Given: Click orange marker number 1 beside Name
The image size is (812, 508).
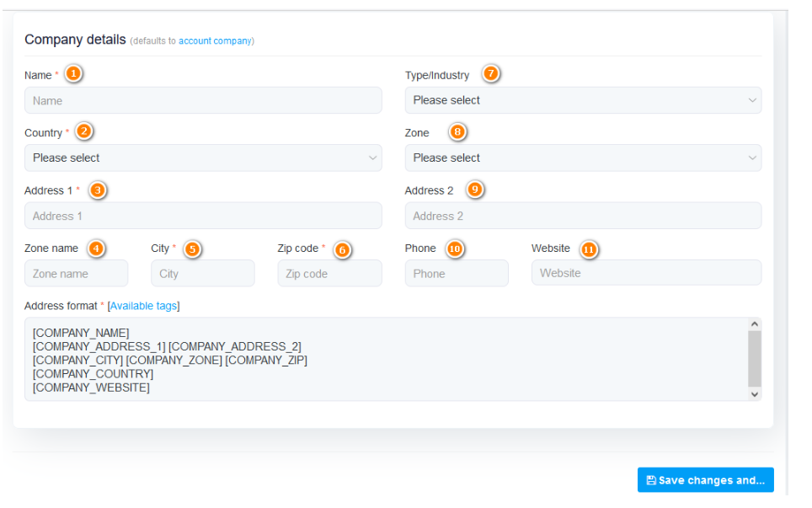Looking at the screenshot, I should click(74, 74).
